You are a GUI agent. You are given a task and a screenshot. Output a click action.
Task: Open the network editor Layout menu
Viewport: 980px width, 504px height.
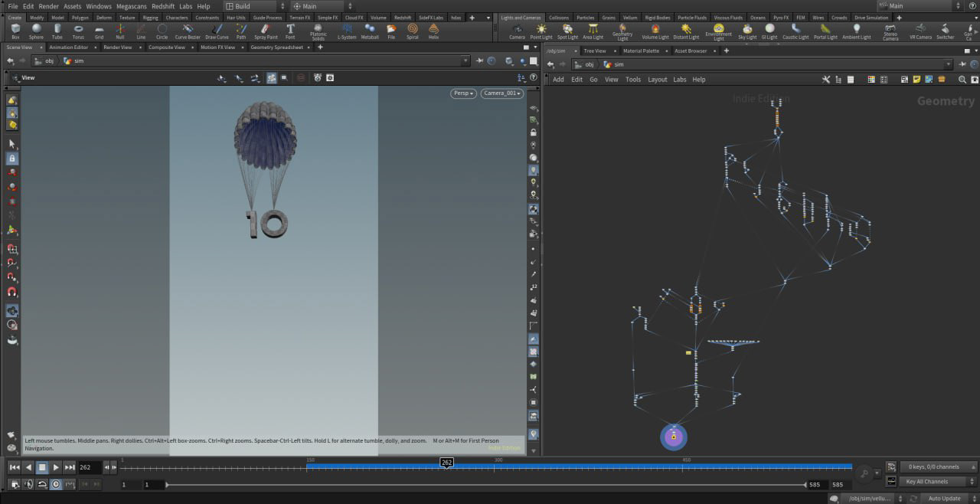(657, 80)
